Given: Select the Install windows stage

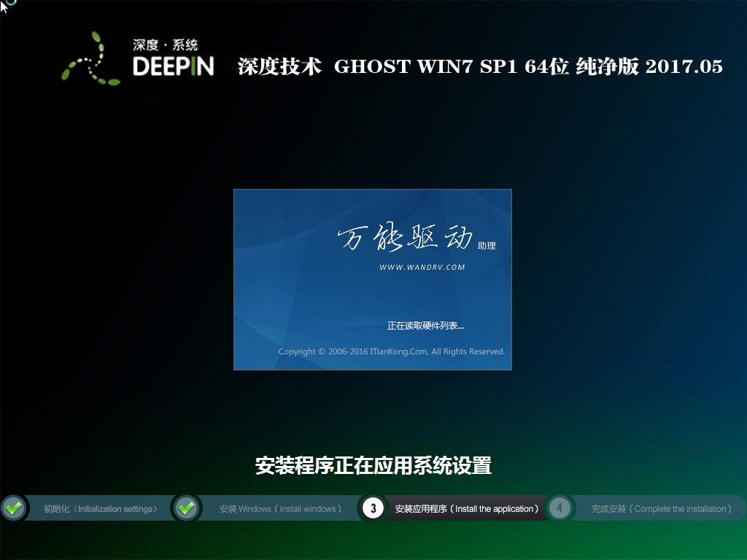Looking at the screenshot, I should coord(281,509).
